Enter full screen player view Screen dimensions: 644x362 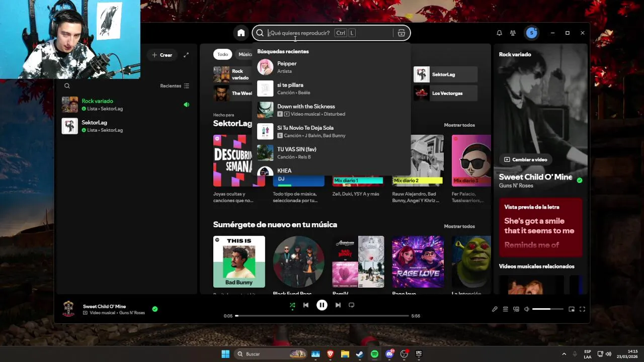[582, 309]
